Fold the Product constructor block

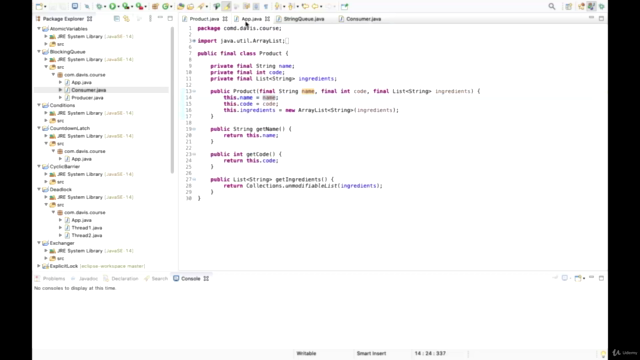(x=194, y=91)
